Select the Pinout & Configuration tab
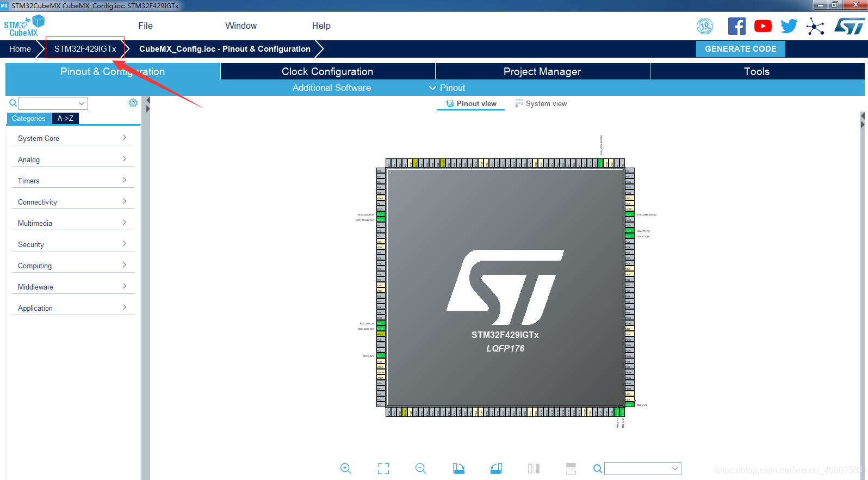The image size is (868, 480). click(113, 71)
